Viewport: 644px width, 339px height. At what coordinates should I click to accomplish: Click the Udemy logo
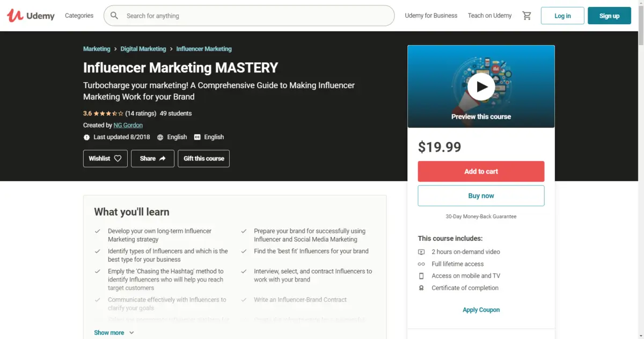tap(31, 16)
